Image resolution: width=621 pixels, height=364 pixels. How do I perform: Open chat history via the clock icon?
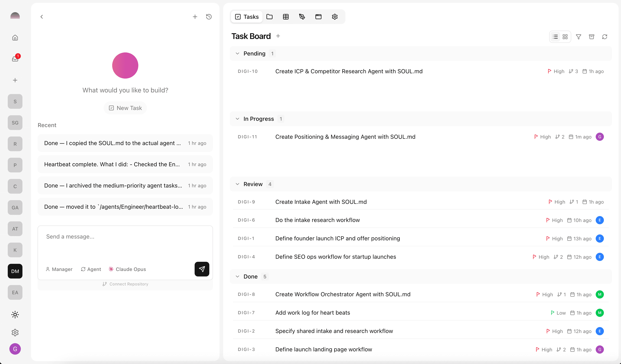[x=209, y=17]
